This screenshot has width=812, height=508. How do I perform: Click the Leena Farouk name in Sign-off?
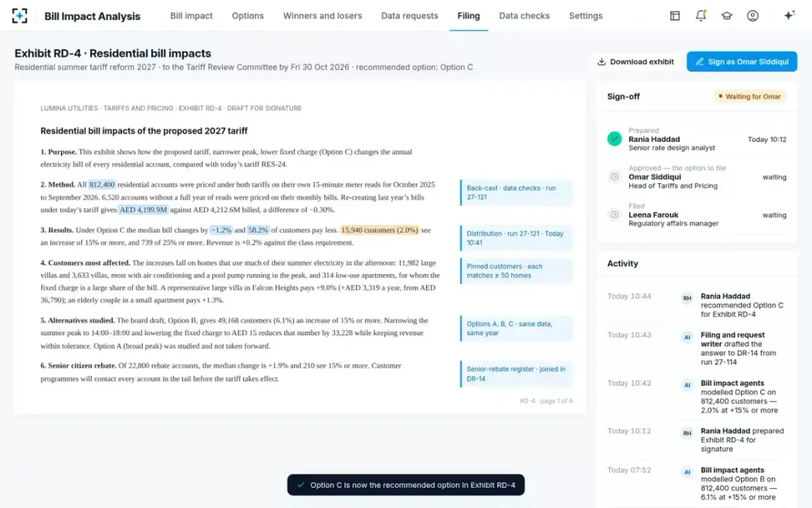point(654,215)
